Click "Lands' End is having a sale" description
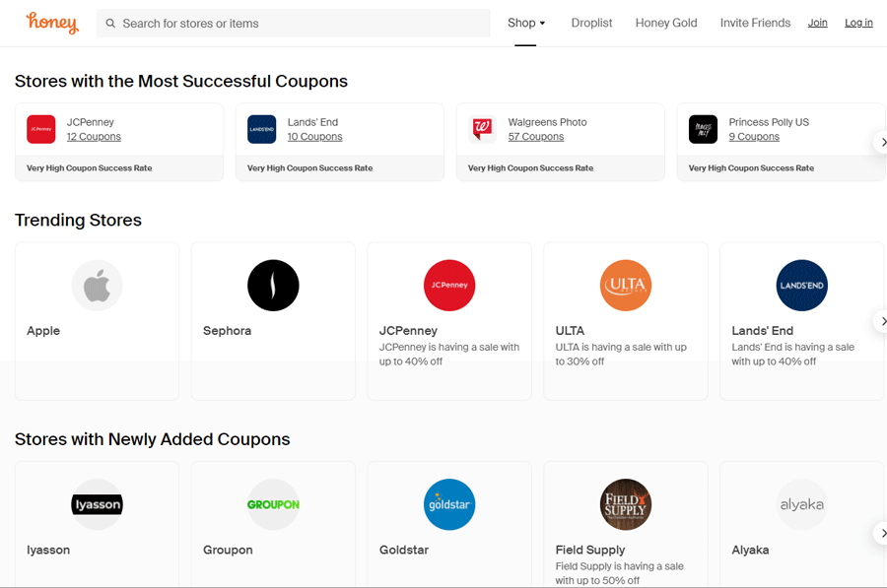887x588 pixels. [793, 355]
